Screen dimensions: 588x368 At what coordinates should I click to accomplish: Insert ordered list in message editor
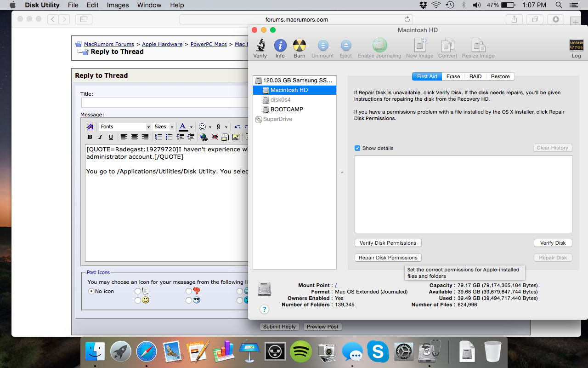(x=158, y=137)
